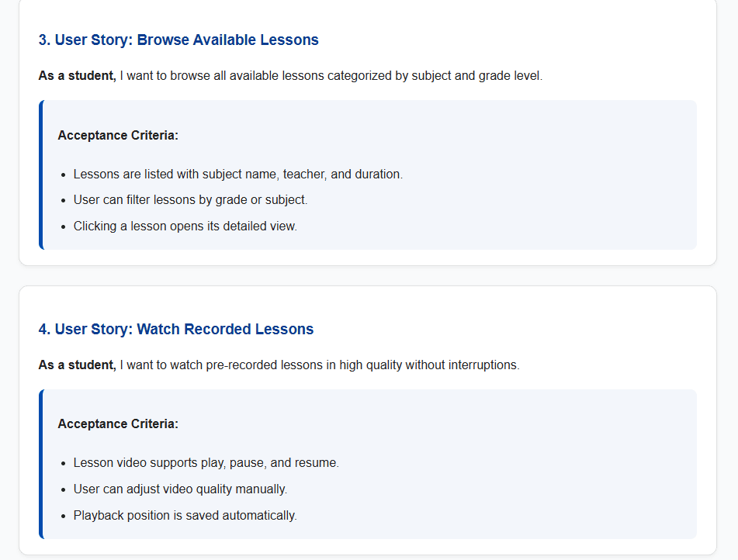Viewport: 738px width, 560px height.
Task: Click bold 'As a student,' in story 4
Action: pyautogui.click(x=77, y=365)
